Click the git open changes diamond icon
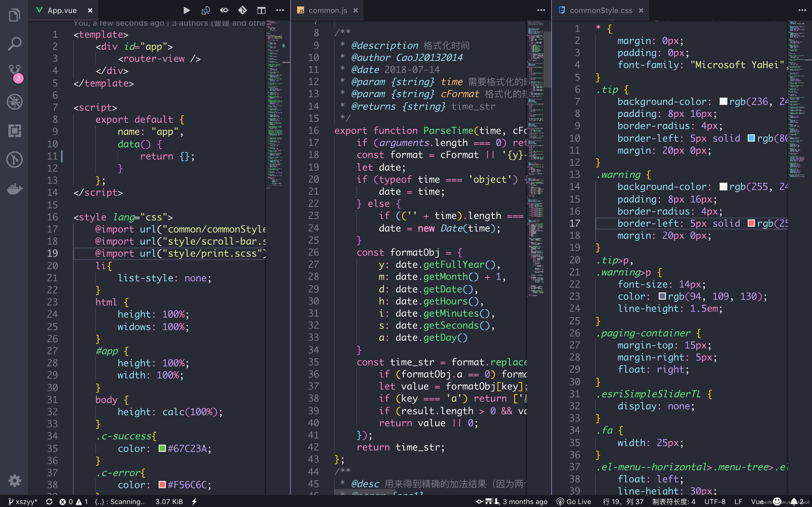812x507 pixels. click(243, 10)
